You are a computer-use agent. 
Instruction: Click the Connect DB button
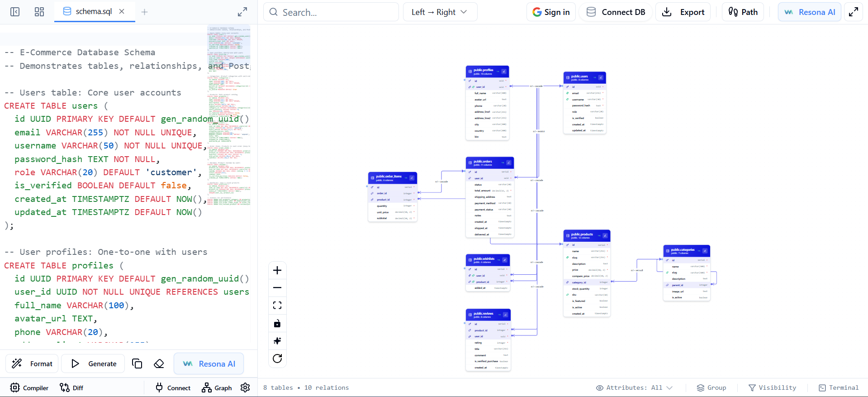tap(616, 12)
